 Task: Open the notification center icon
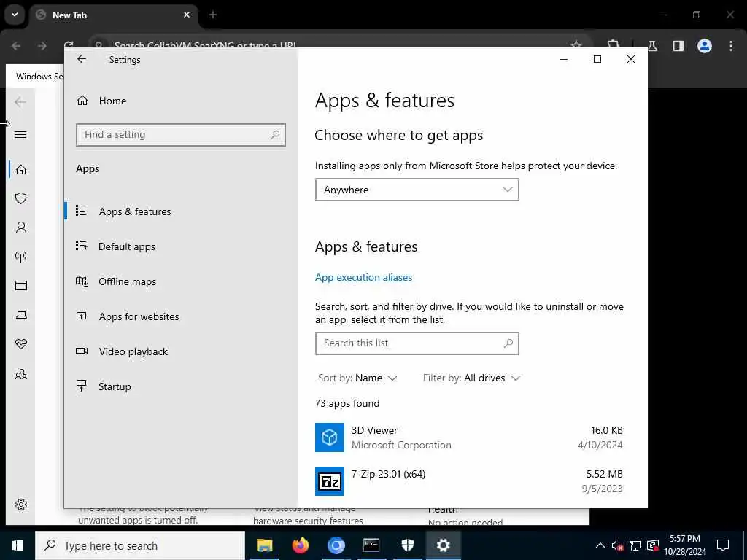point(723,545)
